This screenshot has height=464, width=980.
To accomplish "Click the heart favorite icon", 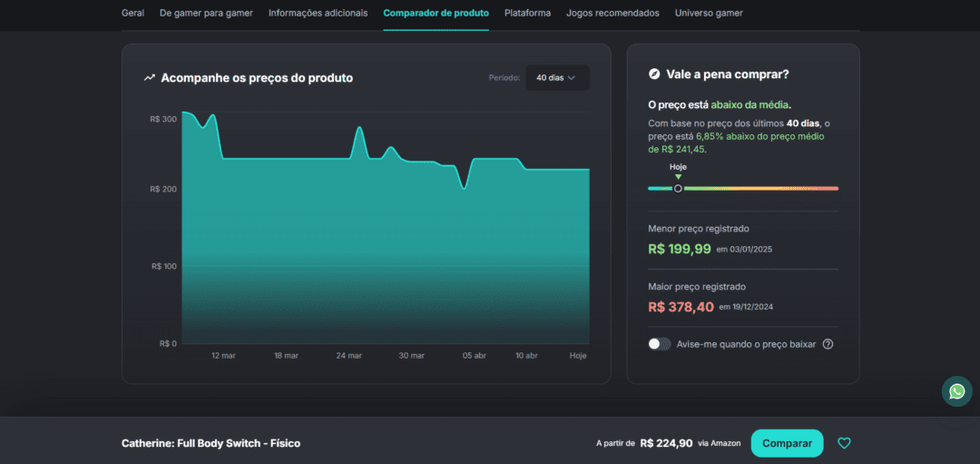I will 844,443.
